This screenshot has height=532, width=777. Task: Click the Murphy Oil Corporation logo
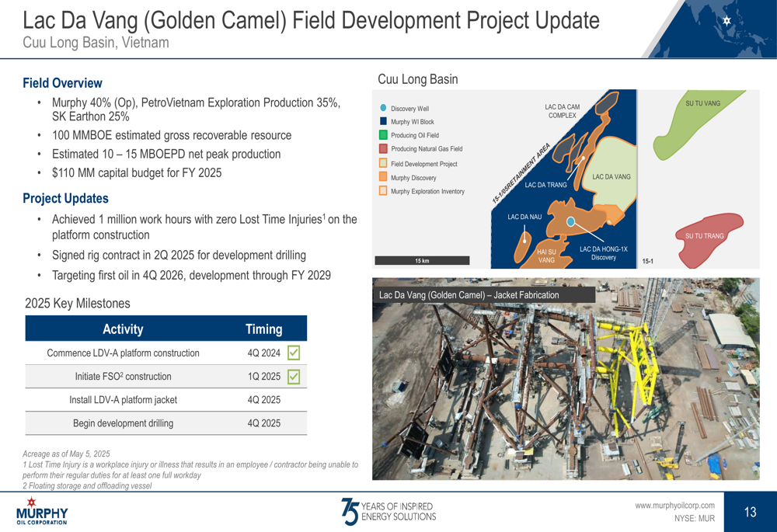(x=42, y=511)
